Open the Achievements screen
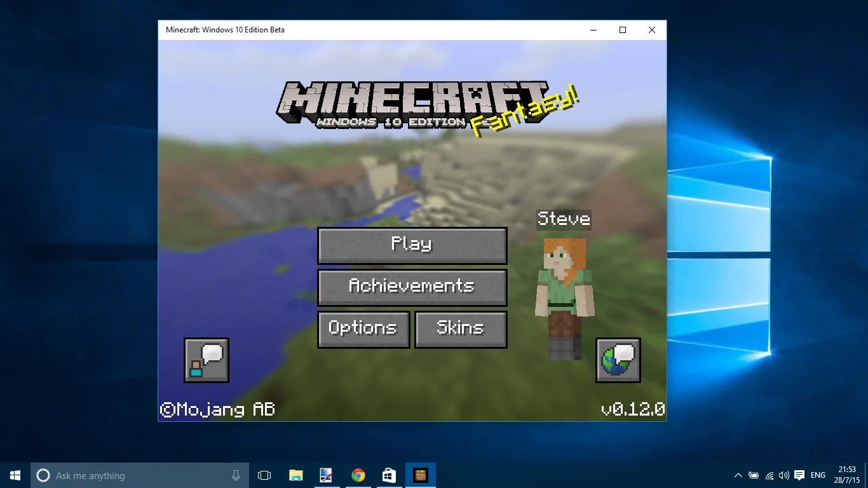Image resolution: width=868 pixels, height=488 pixels. click(412, 287)
